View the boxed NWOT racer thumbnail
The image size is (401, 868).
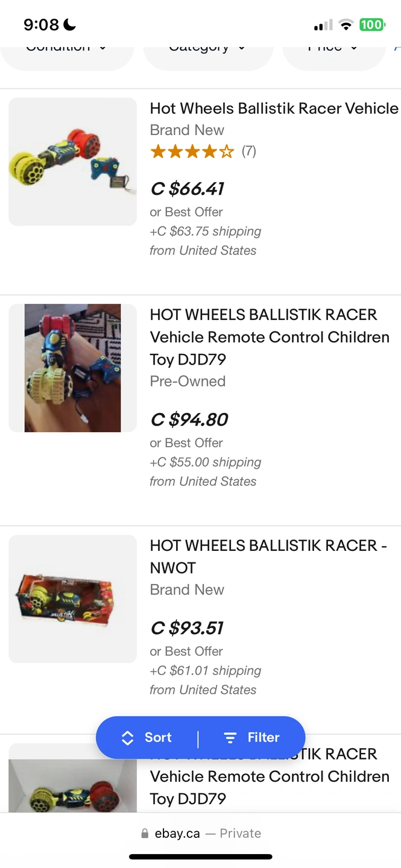point(73,599)
